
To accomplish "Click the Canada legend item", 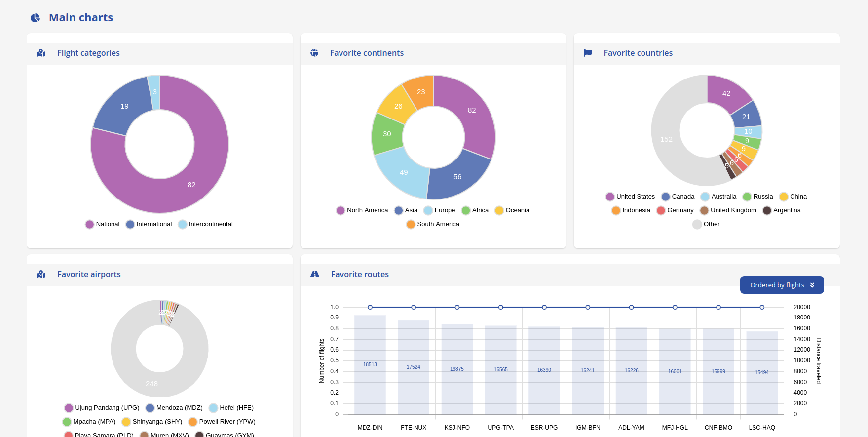I will click(678, 197).
